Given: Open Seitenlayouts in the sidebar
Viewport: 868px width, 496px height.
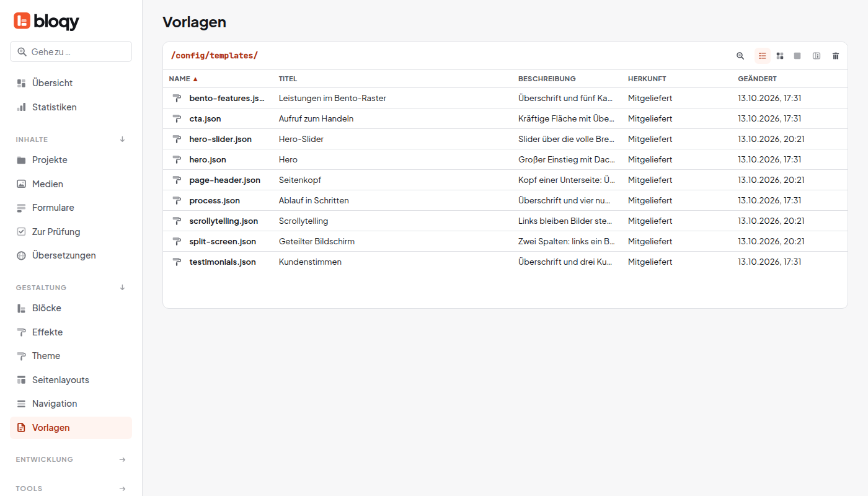Looking at the screenshot, I should point(71,380).
